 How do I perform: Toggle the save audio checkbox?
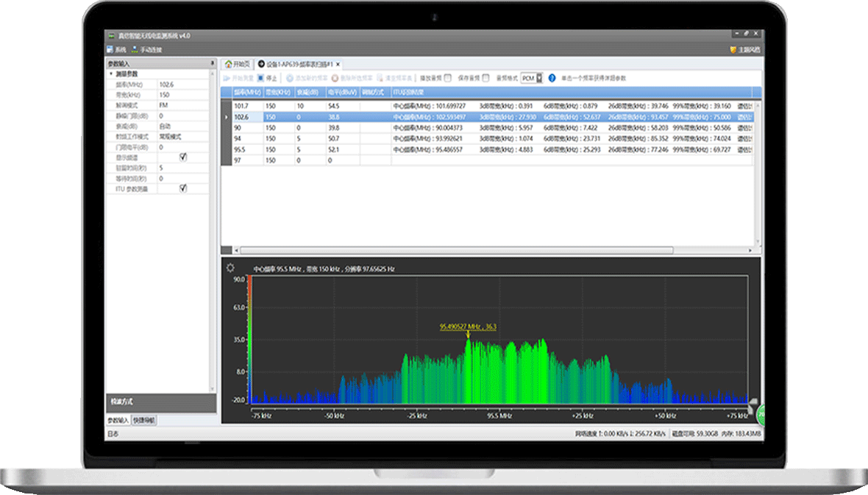485,78
